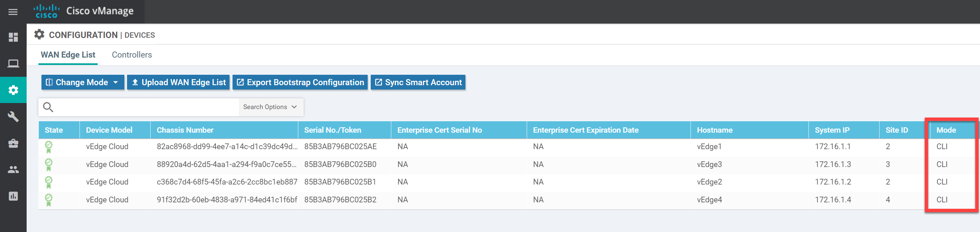Click Sync Smart Account button
Screen dimensions: 980x232
point(418,82)
